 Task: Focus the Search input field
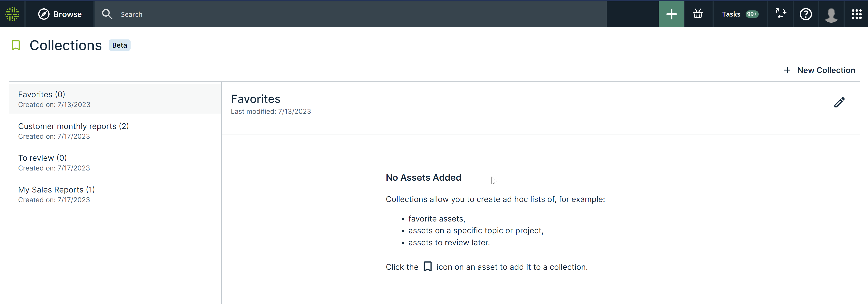click(x=337, y=14)
